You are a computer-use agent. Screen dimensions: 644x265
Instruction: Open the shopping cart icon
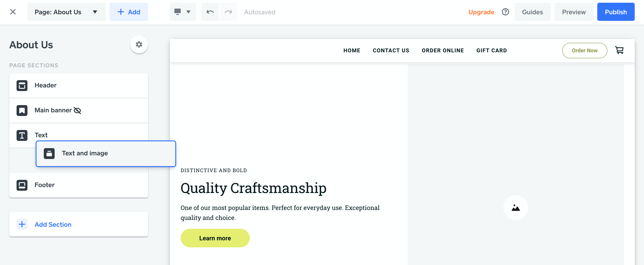pos(619,50)
